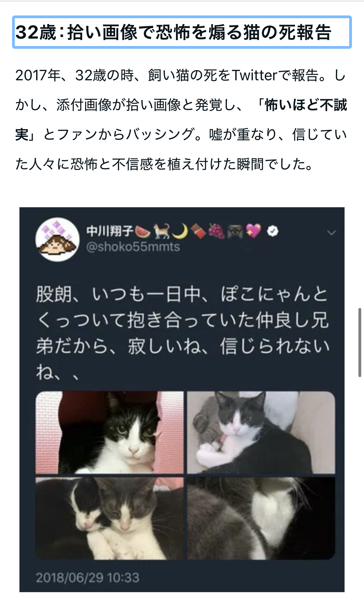
Task: Click the sparkling heart emoji in name
Action: 253,231
